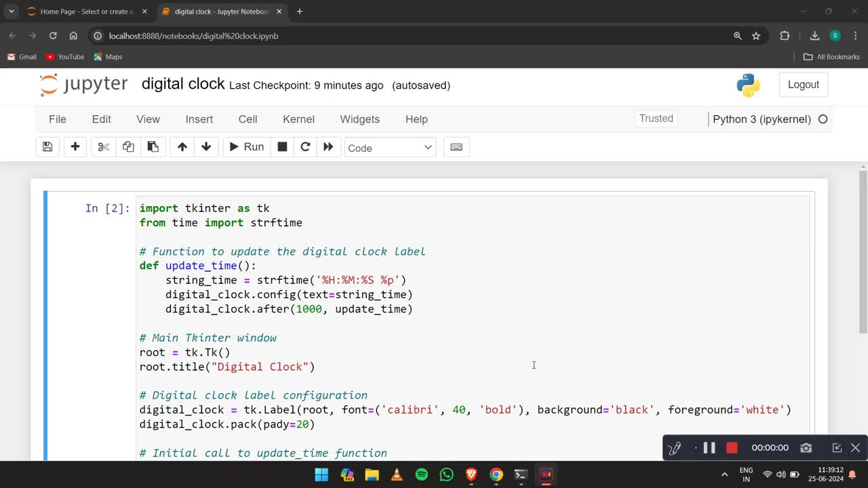868x488 pixels.
Task: Interrupt the kernel with the stop square
Action: pyautogui.click(x=282, y=147)
